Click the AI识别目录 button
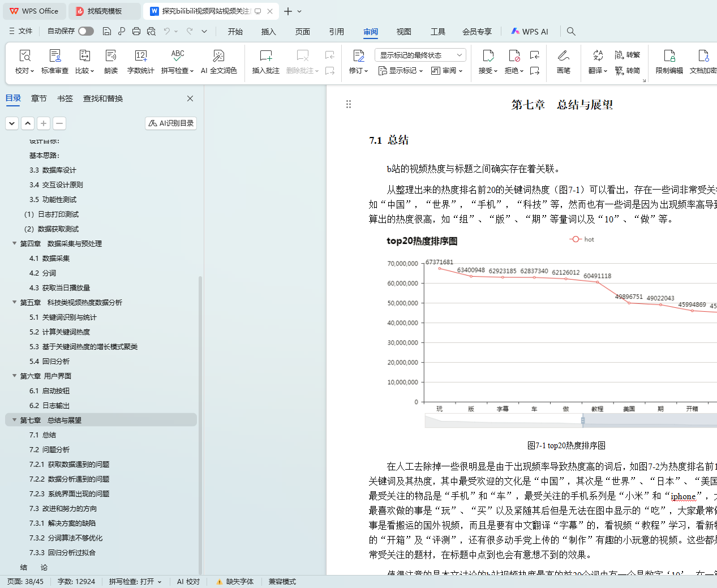Viewport: 717px width, 588px height. point(171,123)
